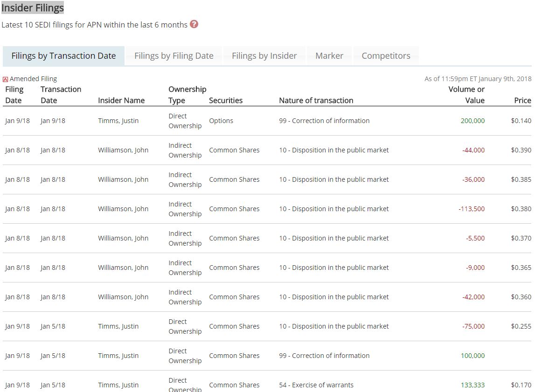Select Filings by Transaction Date tab

(x=63, y=56)
